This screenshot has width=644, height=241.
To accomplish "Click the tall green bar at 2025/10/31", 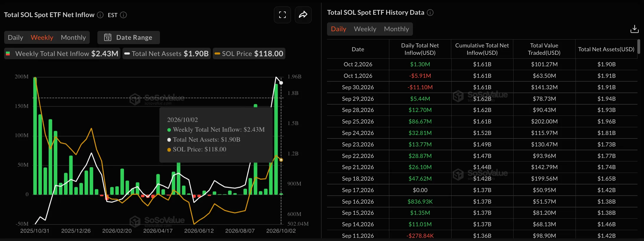I will 35,136.
